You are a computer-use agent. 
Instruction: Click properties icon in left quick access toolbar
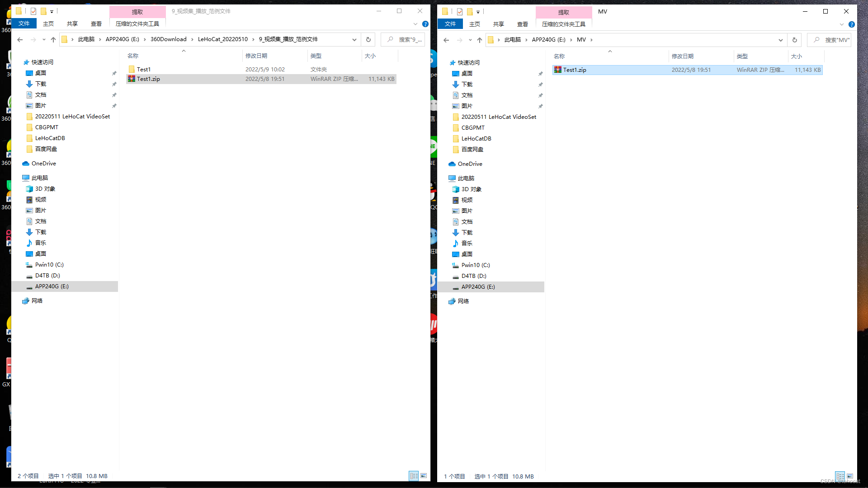pyautogui.click(x=33, y=11)
